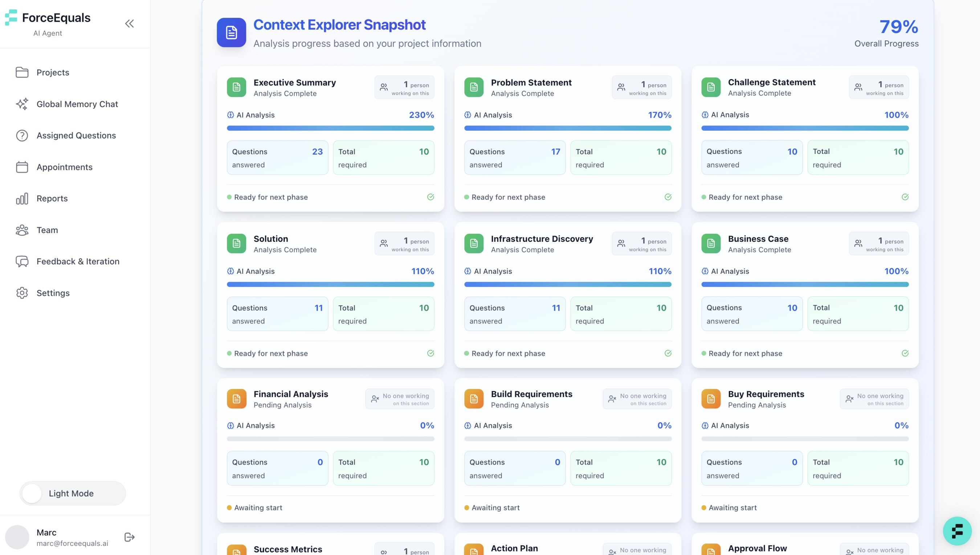Click the Team people icon
The height and width of the screenshot is (555, 980).
pos(22,230)
